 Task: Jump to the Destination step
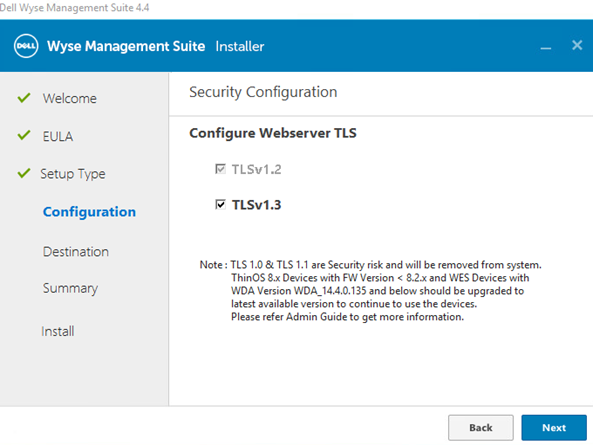[76, 252]
